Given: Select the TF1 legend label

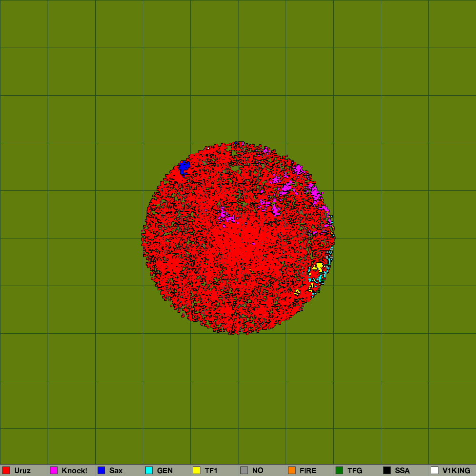Looking at the screenshot, I should [x=211, y=471].
